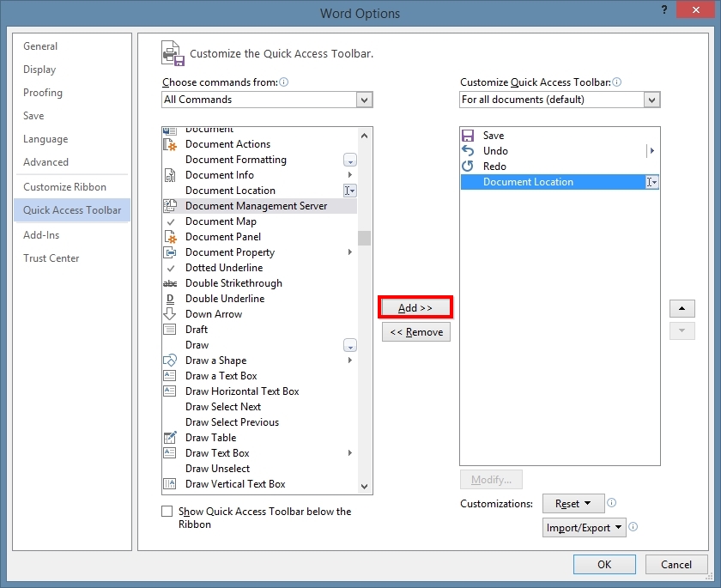Expand the Draw Text Box submenu arrow

click(350, 453)
